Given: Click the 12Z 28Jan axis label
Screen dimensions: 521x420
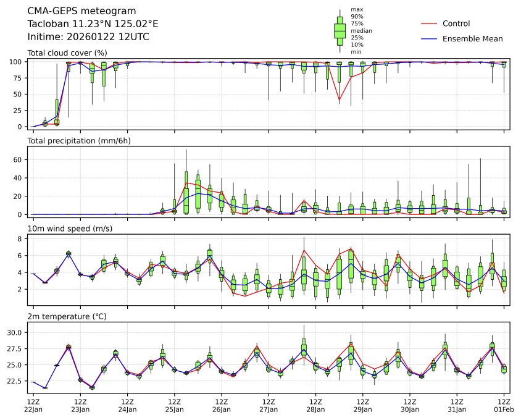Looking at the screenshot, I should coord(315,406).
